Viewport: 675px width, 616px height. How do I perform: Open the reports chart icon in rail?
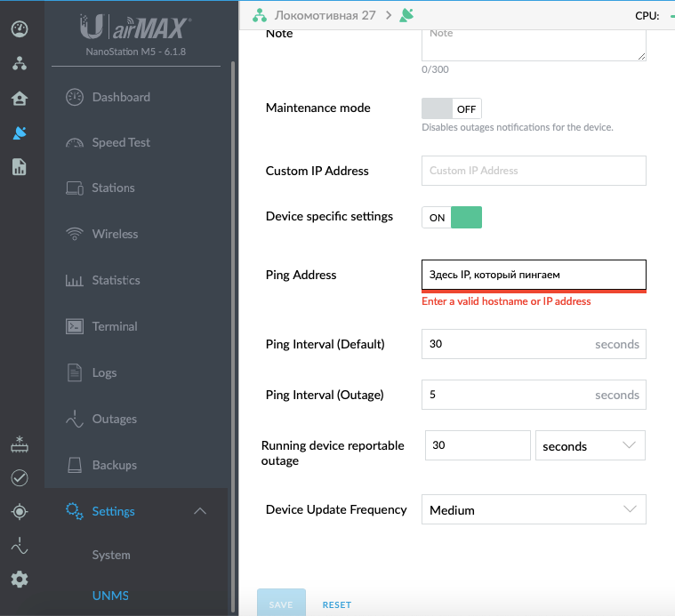20,167
